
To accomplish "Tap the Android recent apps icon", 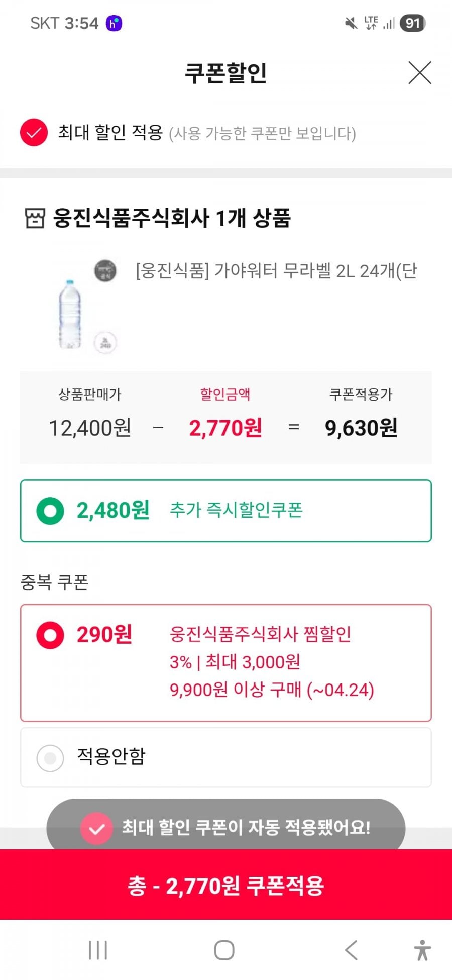I will [98, 950].
